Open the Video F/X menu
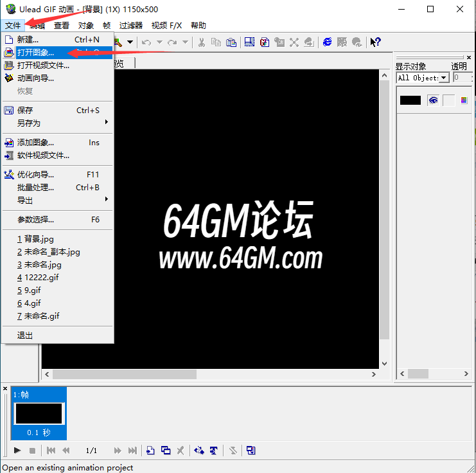Image resolution: width=476 pixels, height=473 pixels. coord(166,26)
